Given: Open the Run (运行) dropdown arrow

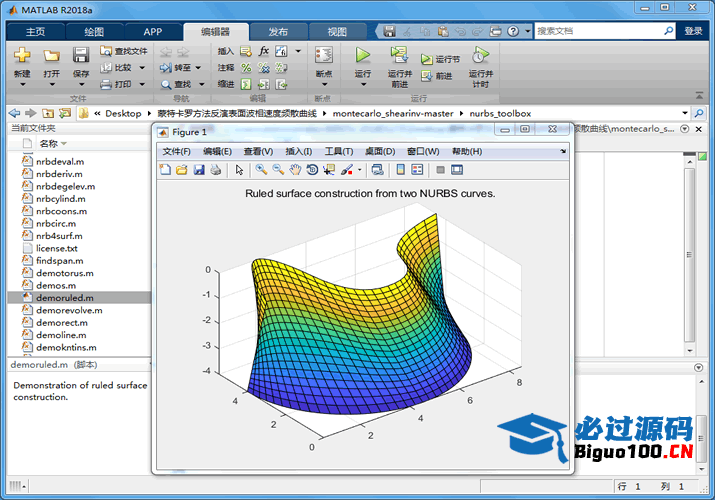Looking at the screenshot, I should click(363, 84).
